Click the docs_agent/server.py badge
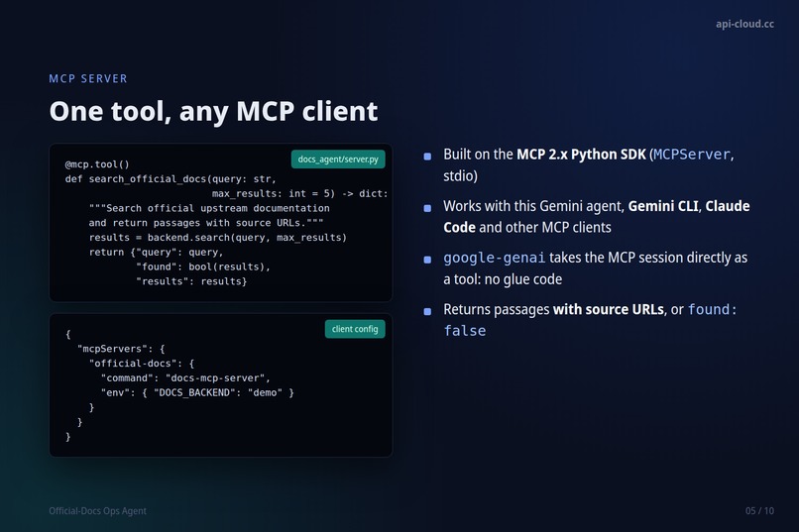799x532 pixels. tap(338, 160)
